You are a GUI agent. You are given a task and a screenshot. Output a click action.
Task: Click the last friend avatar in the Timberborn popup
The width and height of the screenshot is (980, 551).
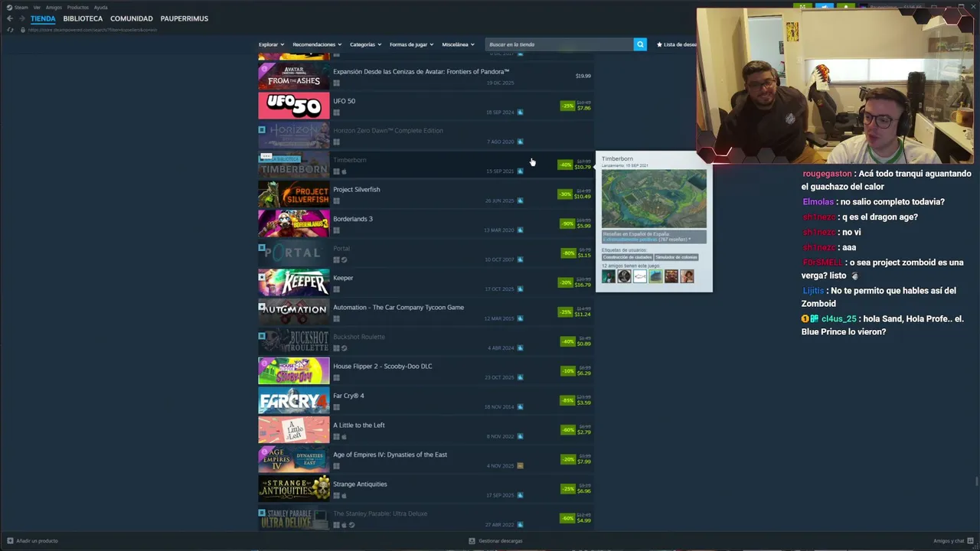pos(687,276)
